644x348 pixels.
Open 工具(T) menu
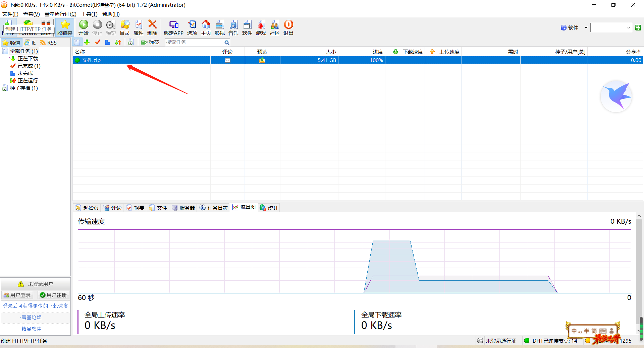tap(89, 14)
